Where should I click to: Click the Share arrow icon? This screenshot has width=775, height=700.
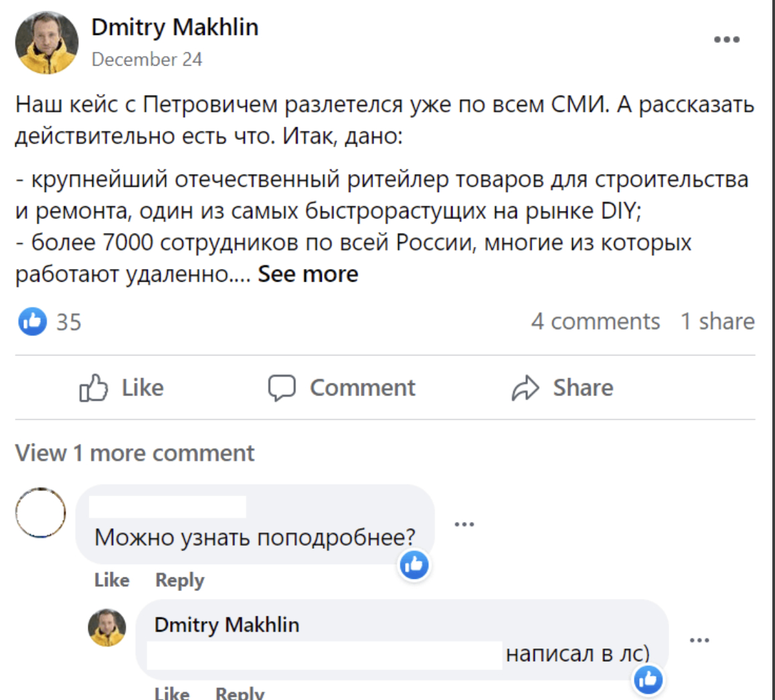(525, 388)
